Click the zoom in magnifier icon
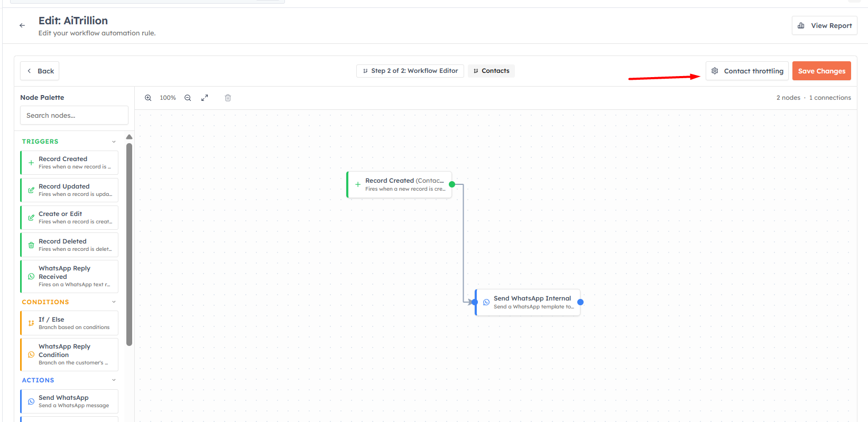868x422 pixels. click(148, 98)
